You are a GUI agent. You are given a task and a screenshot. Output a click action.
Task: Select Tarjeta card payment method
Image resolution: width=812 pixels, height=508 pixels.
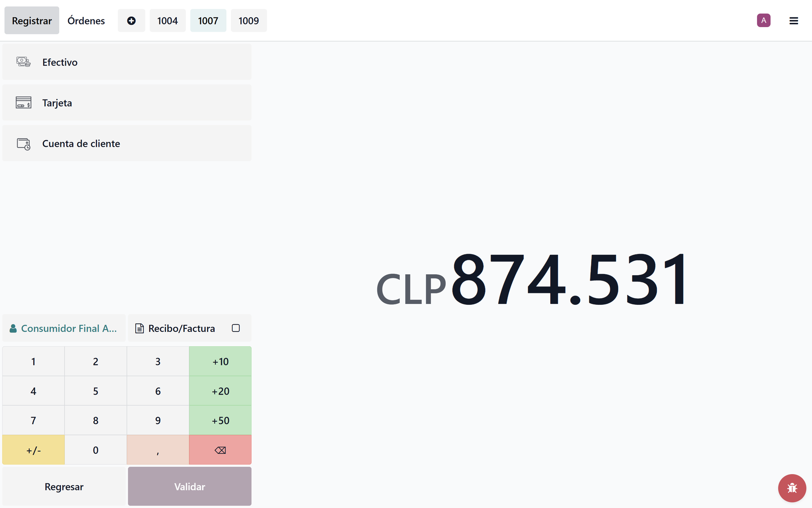pos(126,103)
